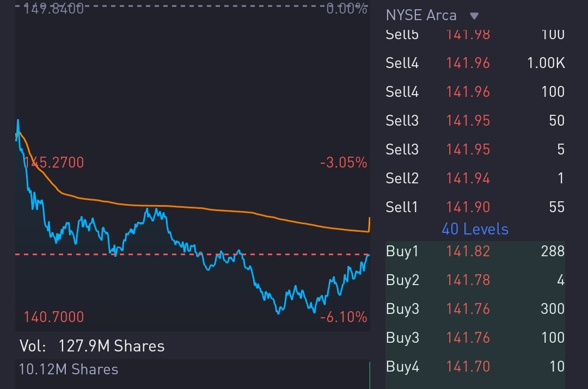The image size is (588, 389).
Task: Select the Sell1 ask at 141.90
Action: [x=475, y=207]
